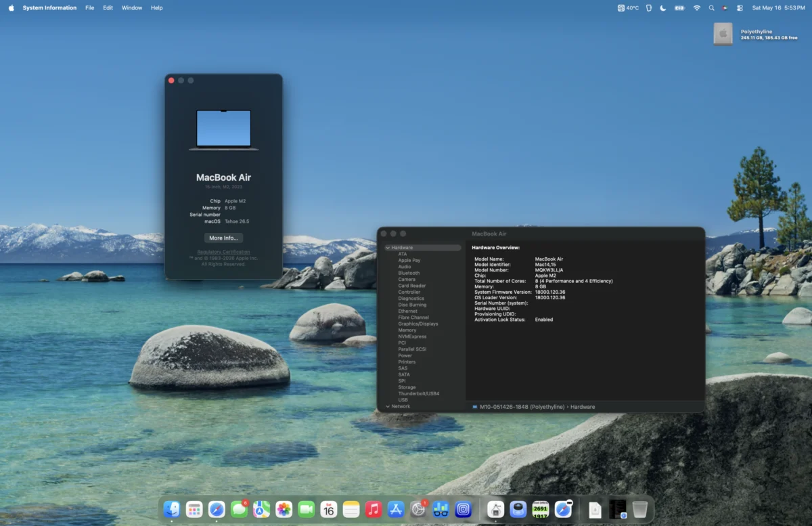Select Graphics/Displays in the sidebar
The image size is (812, 526).
click(x=418, y=324)
